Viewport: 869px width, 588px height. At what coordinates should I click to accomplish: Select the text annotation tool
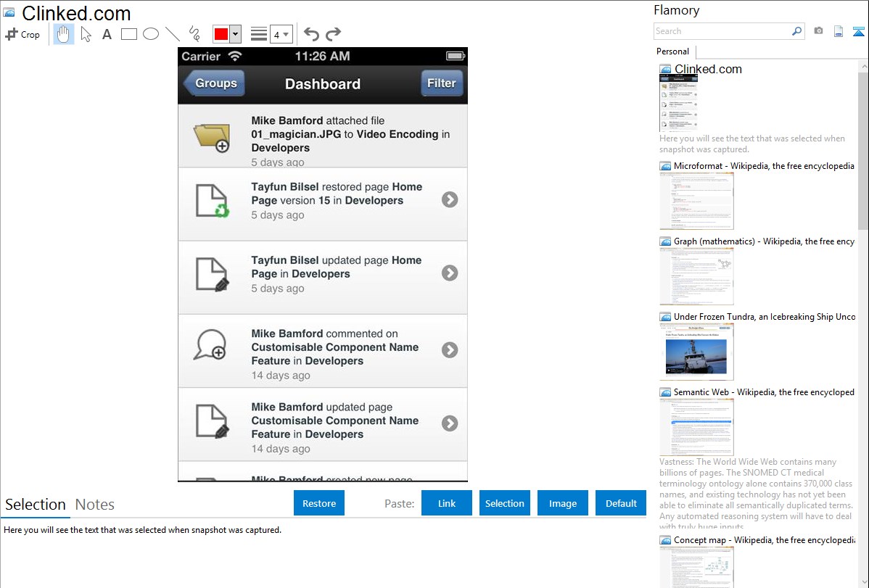107,34
